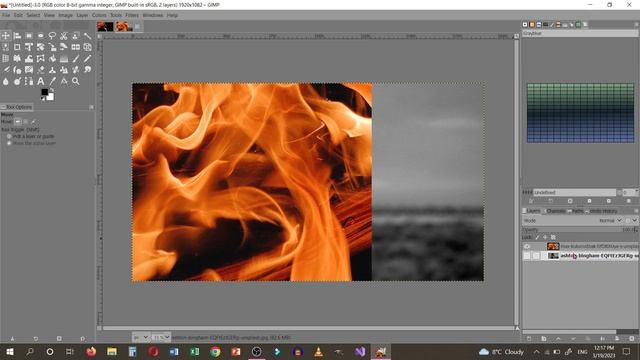Screen dimensions: 640x360
Task: Delete the layer using Layers panel bottom button
Action: (632, 338)
